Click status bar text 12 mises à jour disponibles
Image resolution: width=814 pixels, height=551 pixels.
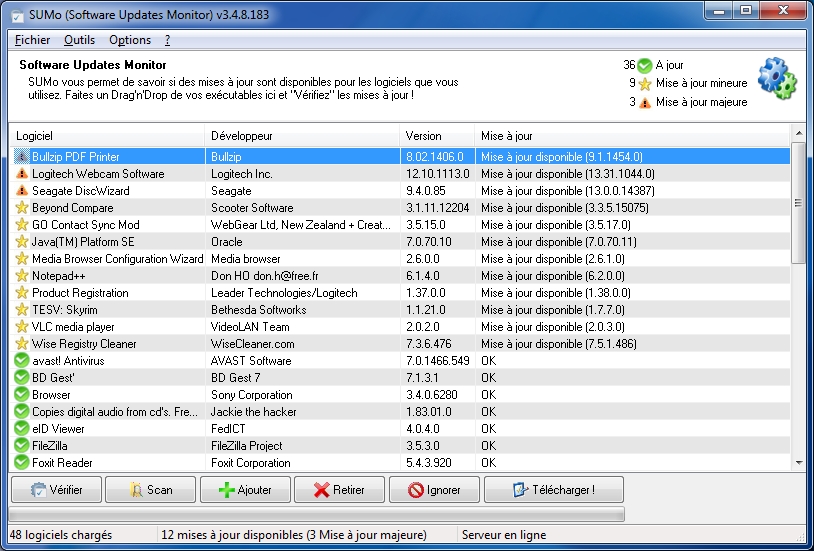294,535
